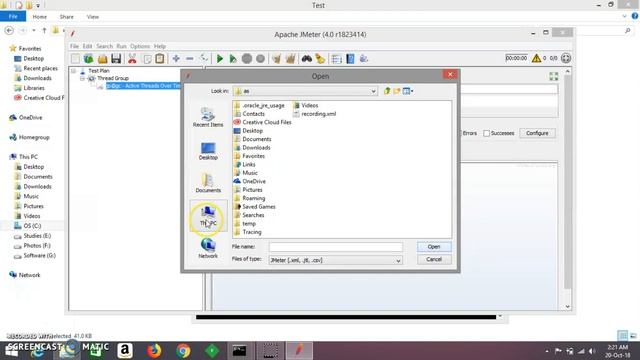Click the Open button in dialog
Viewport: 640px width, 360px height.
pyautogui.click(x=434, y=247)
